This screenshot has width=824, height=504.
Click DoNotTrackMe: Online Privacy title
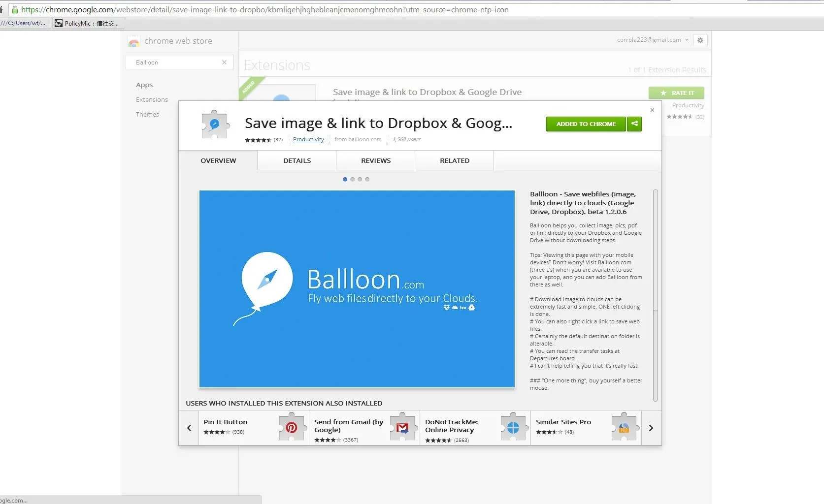(452, 426)
